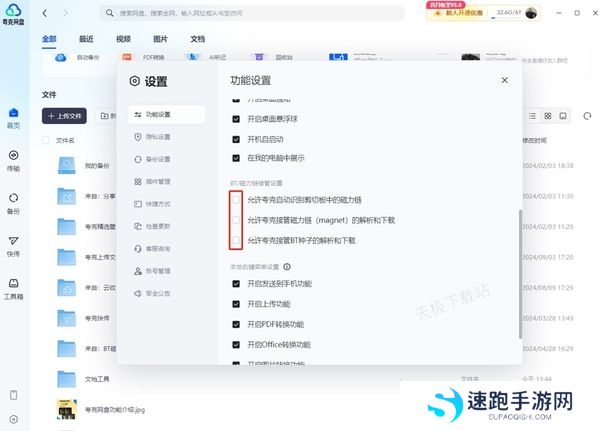
Task: Uncheck 开机自启动
Action: pyautogui.click(x=236, y=139)
